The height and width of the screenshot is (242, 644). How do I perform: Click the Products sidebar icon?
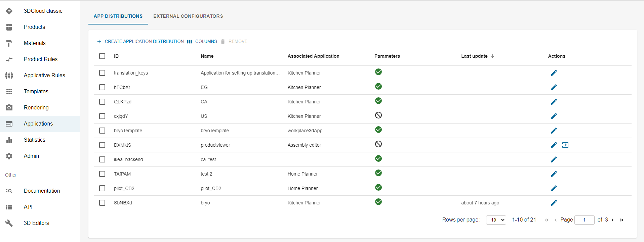point(9,27)
